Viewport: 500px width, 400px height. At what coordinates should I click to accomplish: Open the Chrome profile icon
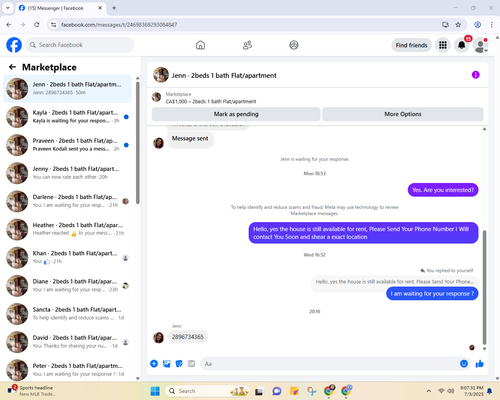point(477,25)
